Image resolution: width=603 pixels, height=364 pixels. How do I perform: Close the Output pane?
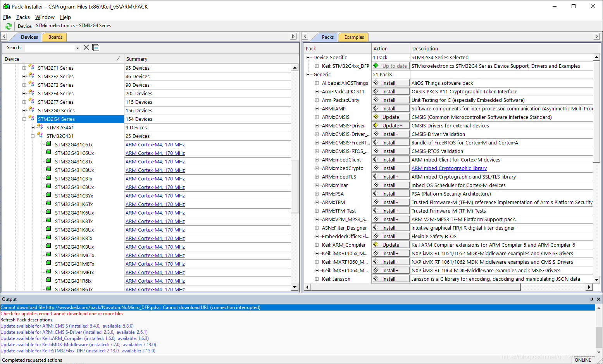pos(598,299)
